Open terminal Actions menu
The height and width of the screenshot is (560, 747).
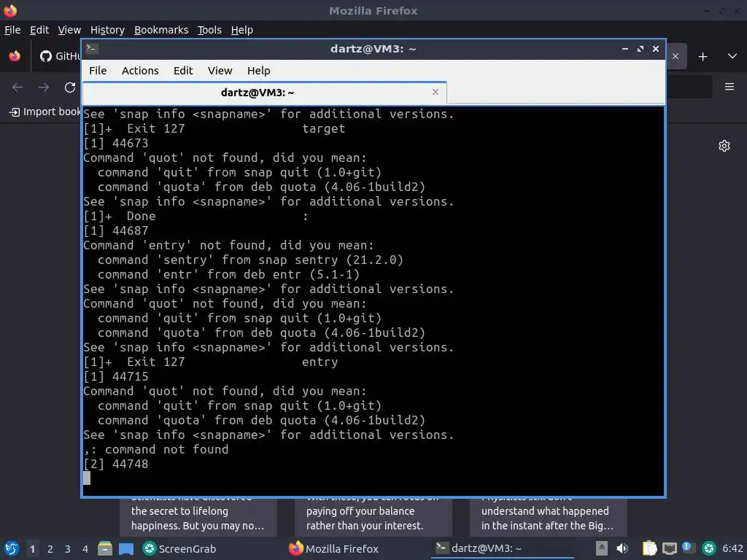(x=140, y=71)
